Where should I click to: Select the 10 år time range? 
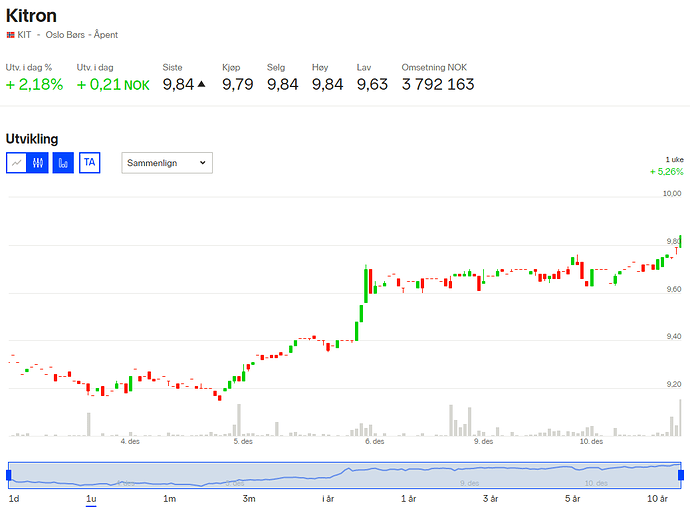(657, 499)
